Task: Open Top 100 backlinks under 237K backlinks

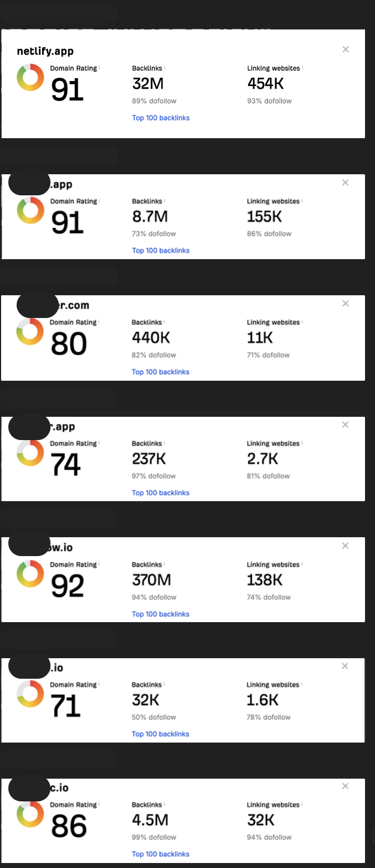Action: tap(161, 493)
